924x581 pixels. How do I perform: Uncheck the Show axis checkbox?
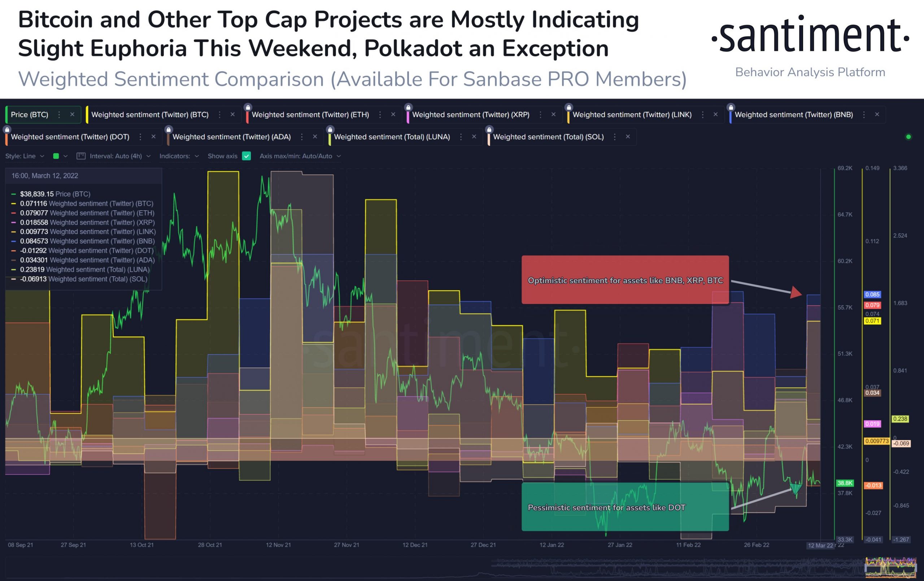(247, 156)
